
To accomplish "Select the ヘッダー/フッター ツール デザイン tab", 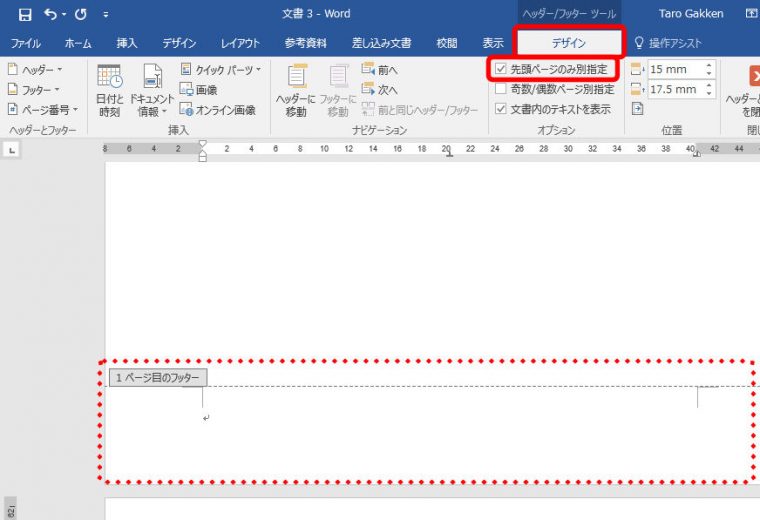I will [569, 43].
